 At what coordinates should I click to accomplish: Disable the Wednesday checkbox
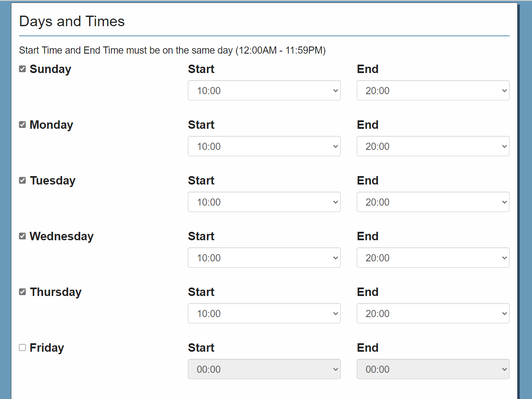point(22,236)
